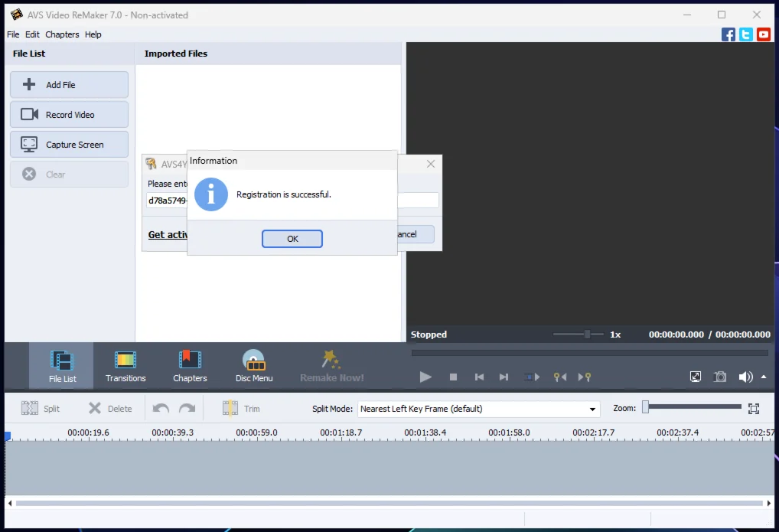Click the disabled Clear button
The width and height of the screenshot is (779, 532).
coord(69,174)
